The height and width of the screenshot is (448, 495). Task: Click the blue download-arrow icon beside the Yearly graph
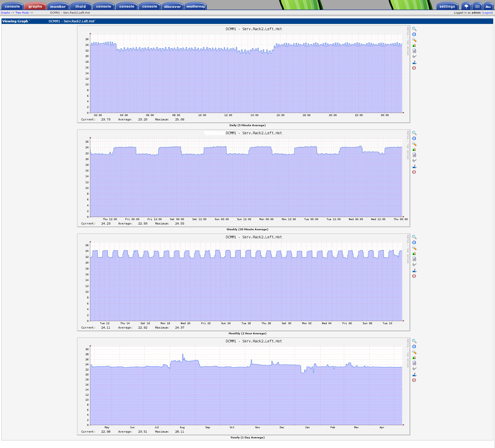click(x=414, y=347)
